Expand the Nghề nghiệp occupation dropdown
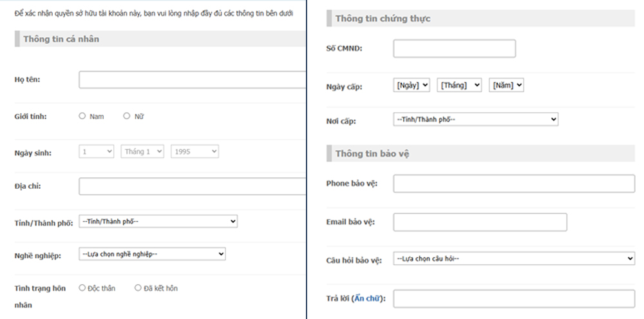Screen dimensions: 644x319 pyautogui.click(x=152, y=254)
